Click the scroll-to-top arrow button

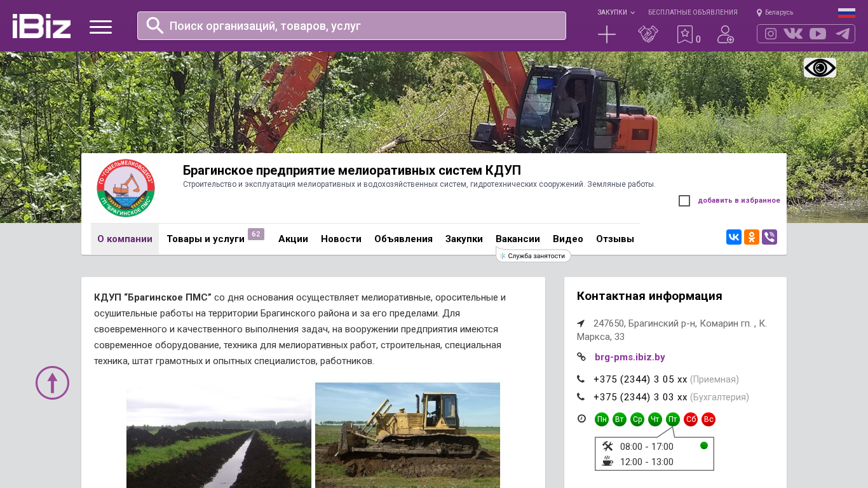click(x=52, y=383)
